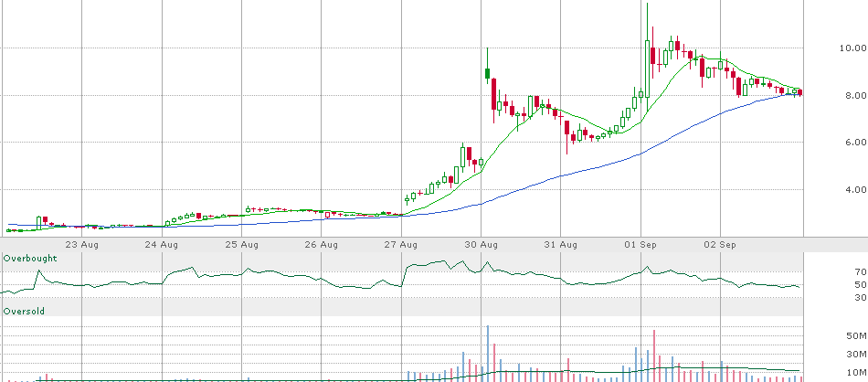Click the 6.00 price axis value

[x=854, y=143]
